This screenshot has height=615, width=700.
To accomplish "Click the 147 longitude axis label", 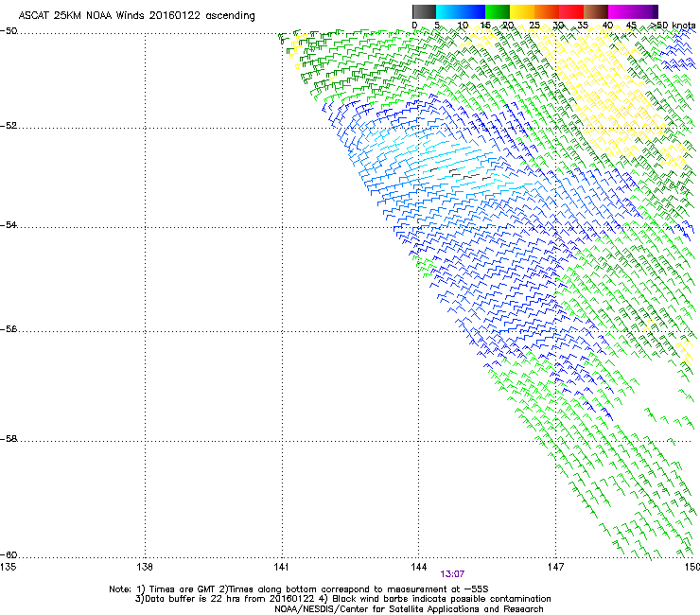I will pyautogui.click(x=556, y=567).
